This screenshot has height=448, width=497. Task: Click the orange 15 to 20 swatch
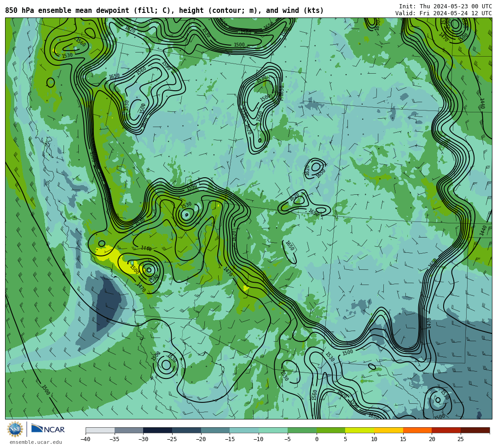coord(417,430)
